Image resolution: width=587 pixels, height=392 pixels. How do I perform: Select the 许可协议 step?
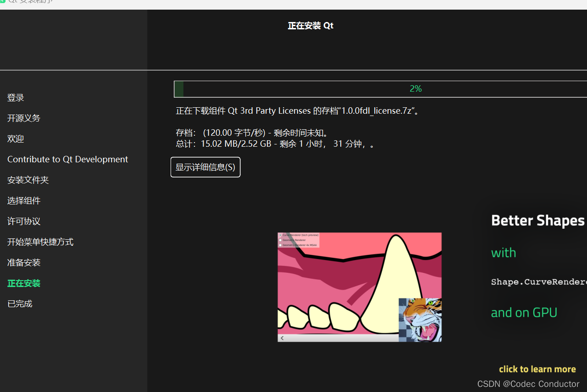click(24, 221)
